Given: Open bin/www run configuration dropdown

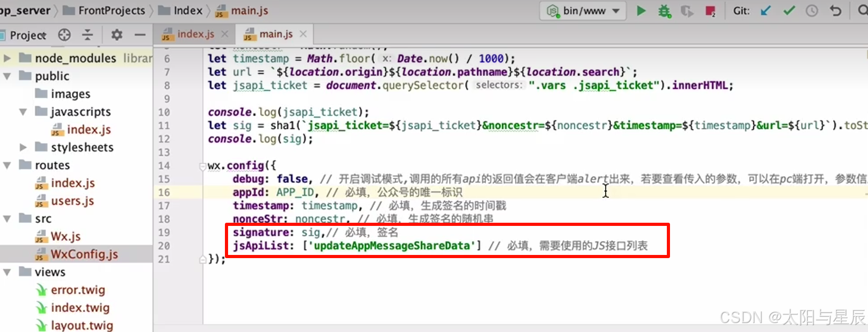Looking at the screenshot, I should [583, 11].
